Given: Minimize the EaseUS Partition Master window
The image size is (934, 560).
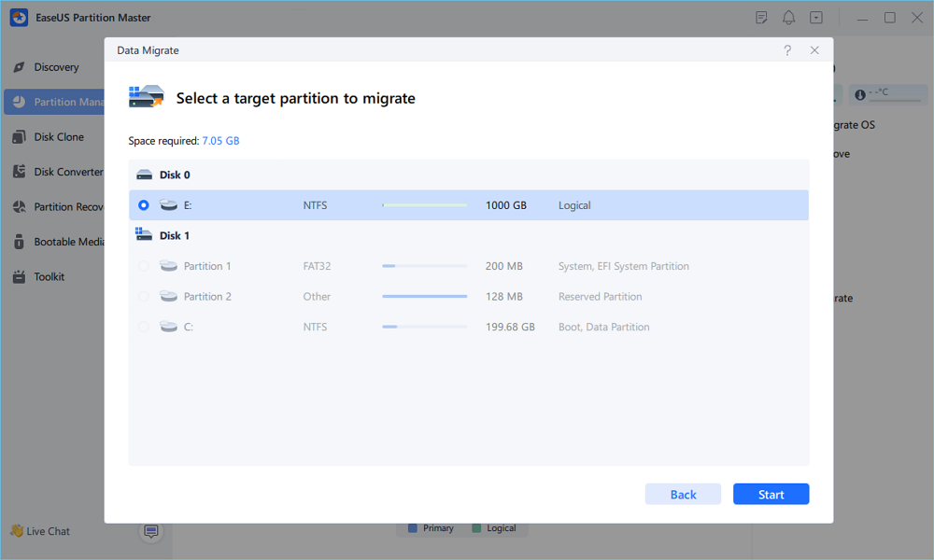Looking at the screenshot, I should click(862, 19).
